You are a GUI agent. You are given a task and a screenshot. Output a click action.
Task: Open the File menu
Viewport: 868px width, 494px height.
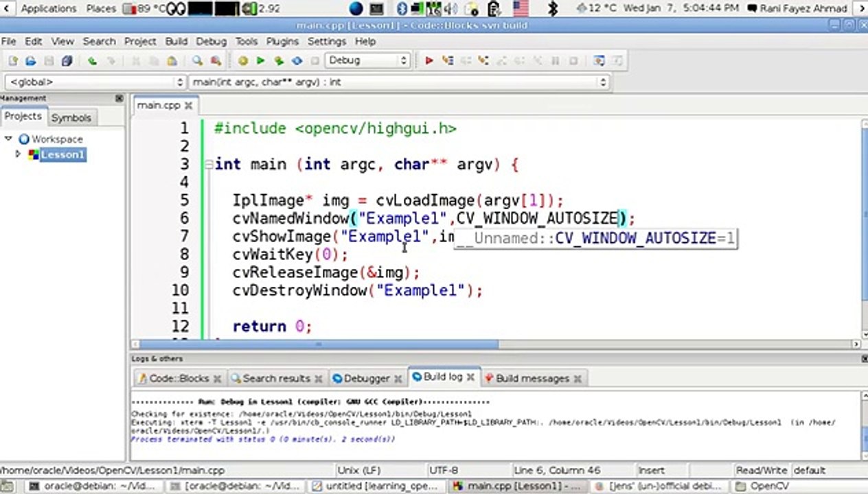click(9, 41)
